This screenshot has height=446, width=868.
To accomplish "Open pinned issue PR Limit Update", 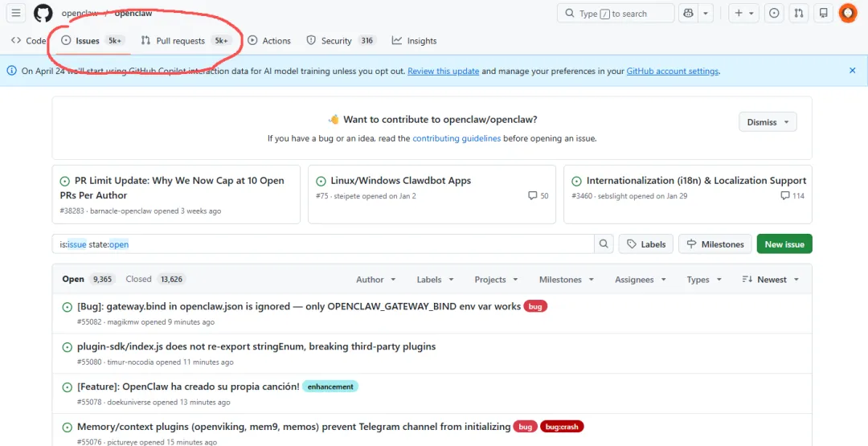I will pos(172,187).
